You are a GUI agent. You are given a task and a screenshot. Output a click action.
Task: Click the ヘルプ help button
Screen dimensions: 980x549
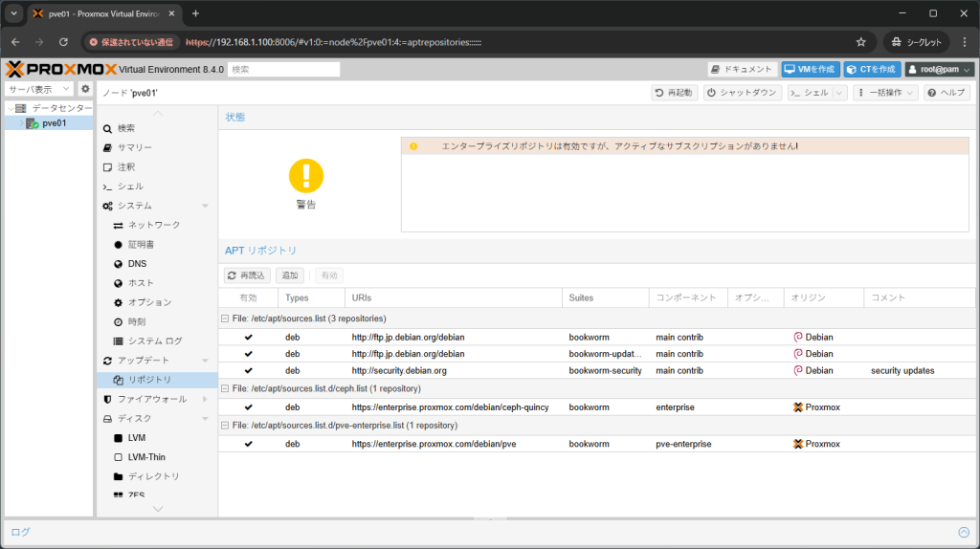(947, 93)
